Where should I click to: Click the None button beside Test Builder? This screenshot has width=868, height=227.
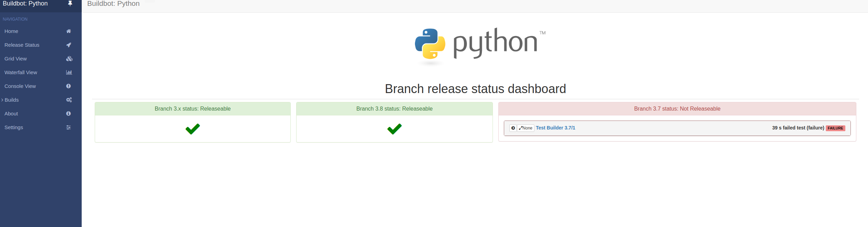tap(526, 128)
